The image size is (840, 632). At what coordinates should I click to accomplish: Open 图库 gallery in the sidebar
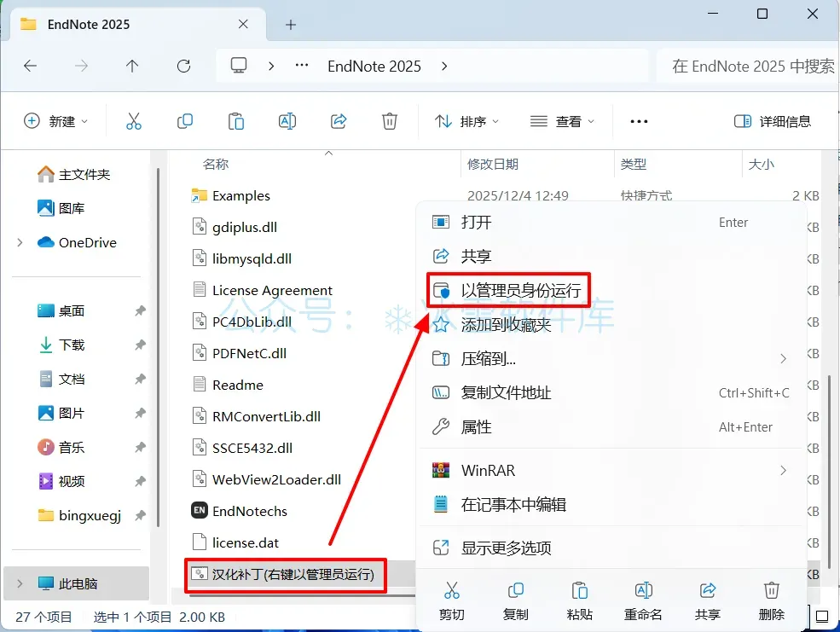[61, 208]
